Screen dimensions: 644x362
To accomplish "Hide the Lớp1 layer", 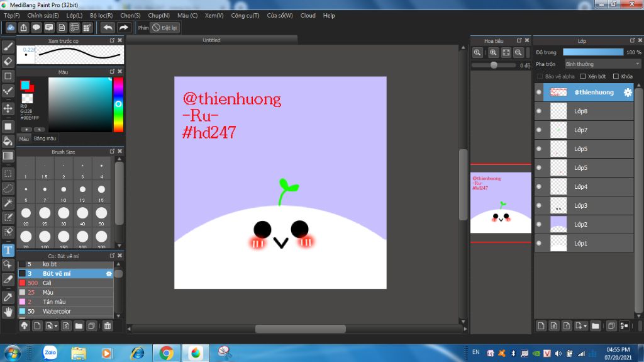I will pos(539,243).
